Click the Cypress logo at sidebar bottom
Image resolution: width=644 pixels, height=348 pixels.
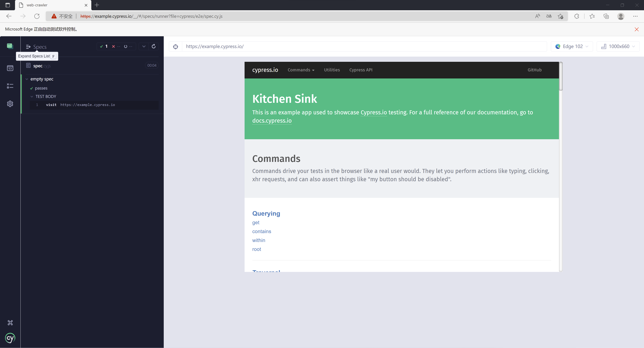[x=10, y=338]
